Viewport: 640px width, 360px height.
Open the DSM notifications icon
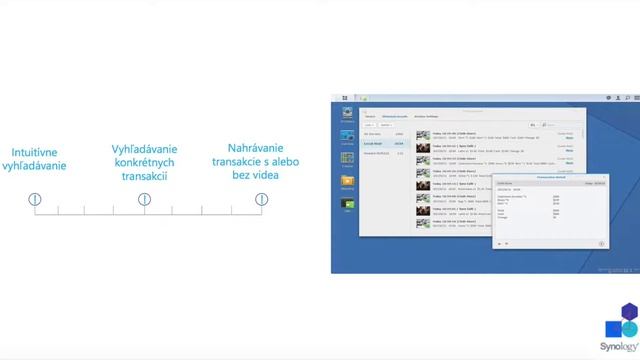609,98
